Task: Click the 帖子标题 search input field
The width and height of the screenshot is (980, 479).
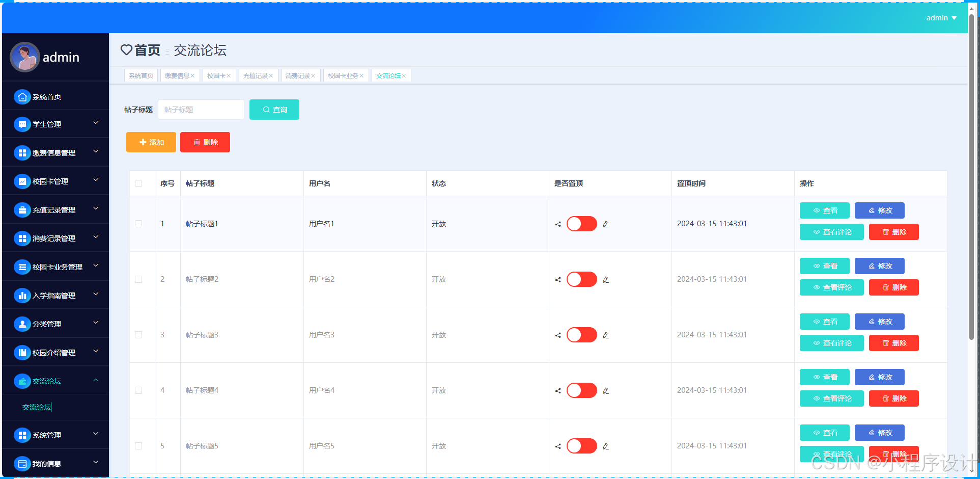Action: [x=201, y=110]
